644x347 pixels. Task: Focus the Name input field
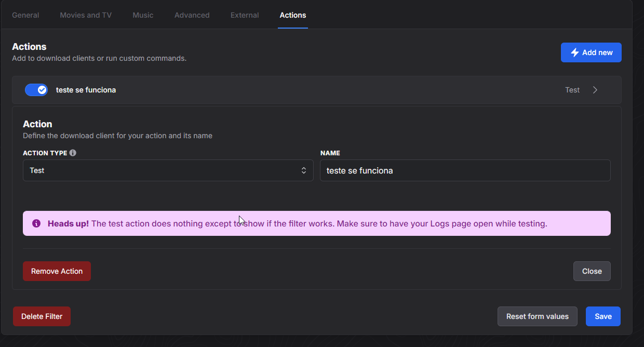tap(465, 170)
